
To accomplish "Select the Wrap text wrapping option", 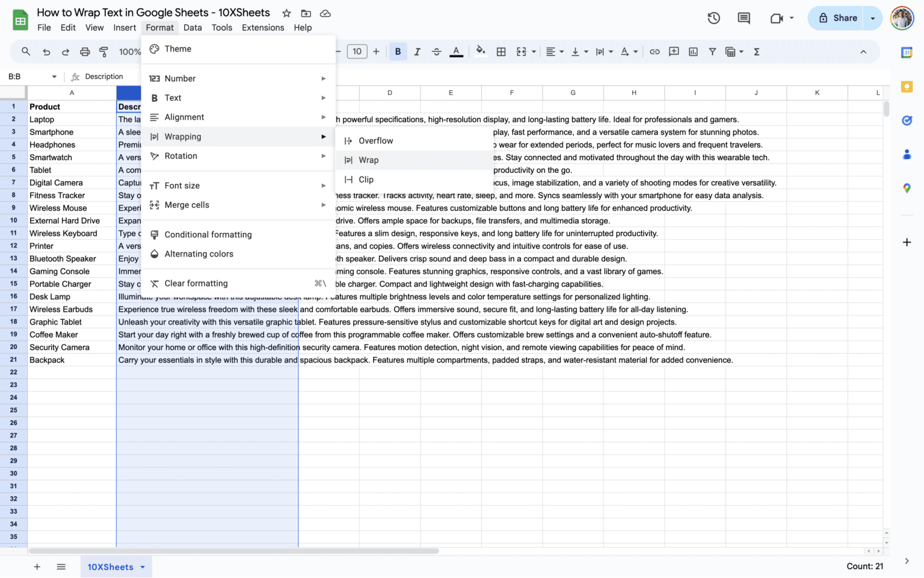I will pyautogui.click(x=369, y=160).
